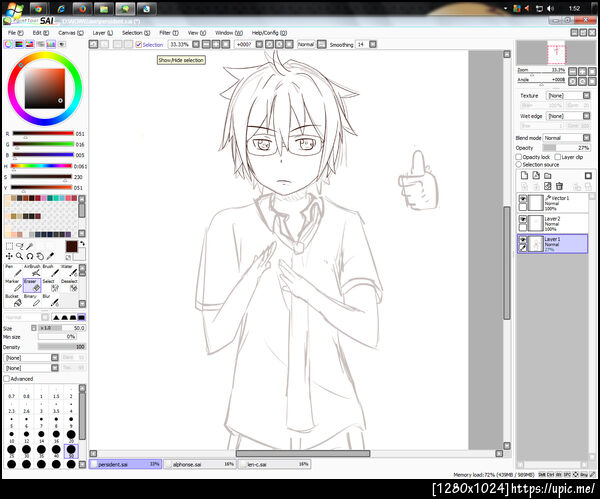The width and height of the screenshot is (600, 499).
Task: Select the Eraser tool
Action: click(32, 285)
